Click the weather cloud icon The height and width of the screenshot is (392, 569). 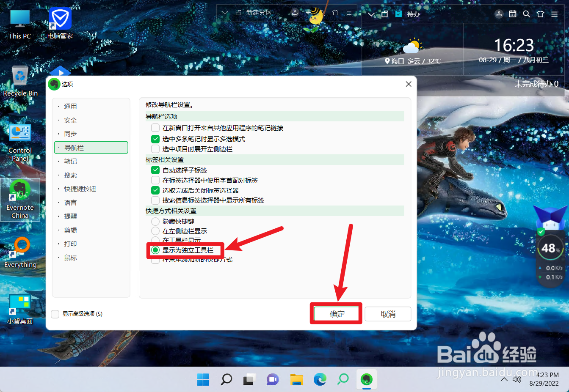[x=412, y=46]
